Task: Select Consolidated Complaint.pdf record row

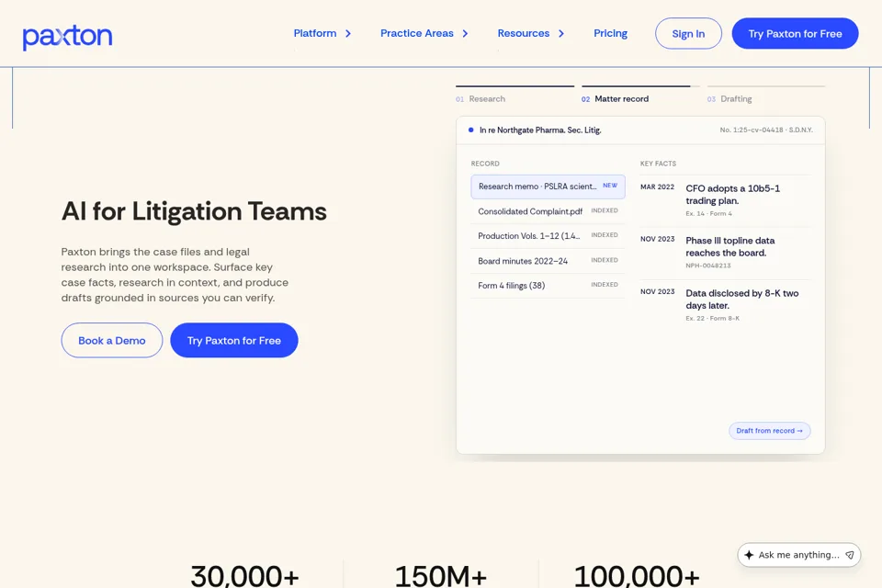Action: (548, 211)
